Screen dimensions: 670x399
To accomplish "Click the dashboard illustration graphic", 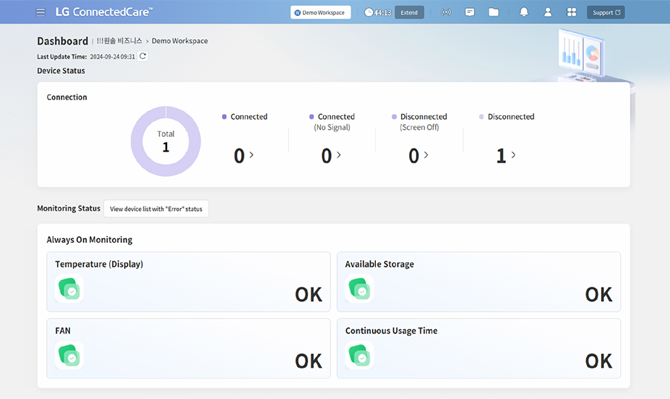I will pyautogui.click(x=583, y=56).
